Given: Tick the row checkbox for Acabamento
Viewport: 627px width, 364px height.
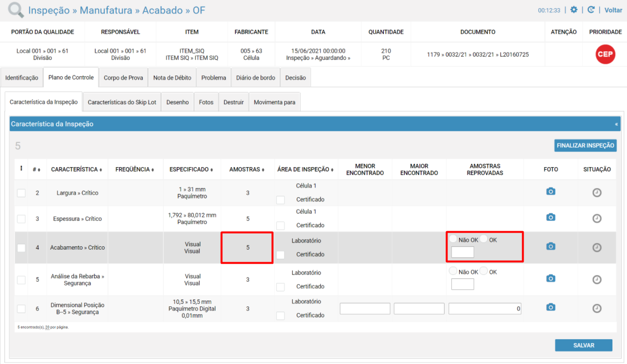Looking at the screenshot, I should coord(21,248).
